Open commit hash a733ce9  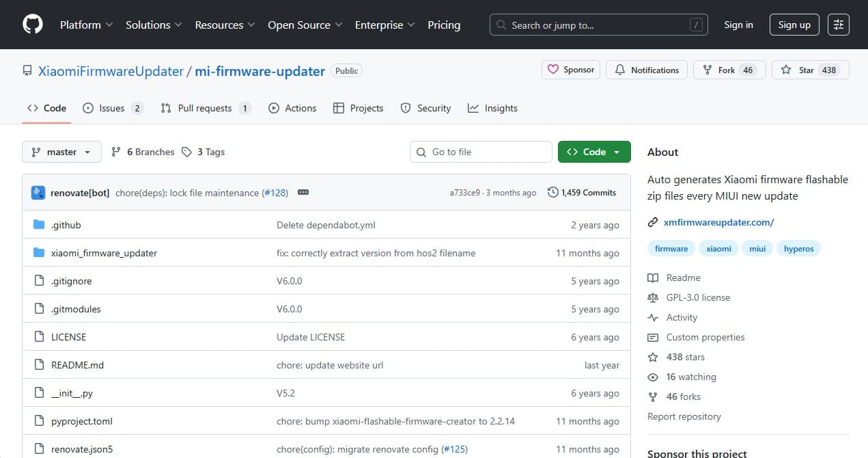464,193
